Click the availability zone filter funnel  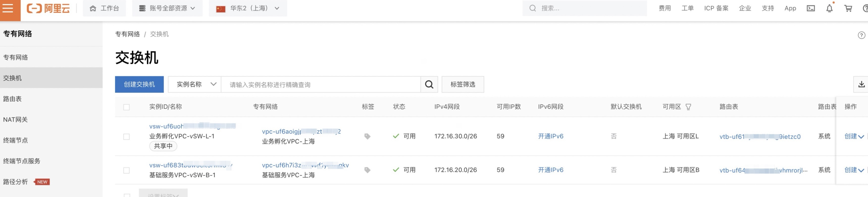[x=688, y=107]
